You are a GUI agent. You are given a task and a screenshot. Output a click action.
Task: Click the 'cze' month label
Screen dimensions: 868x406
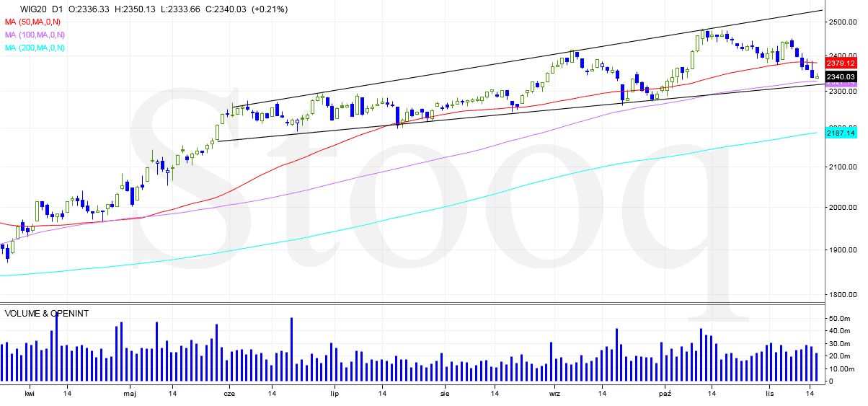pyautogui.click(x=229, y=394)
